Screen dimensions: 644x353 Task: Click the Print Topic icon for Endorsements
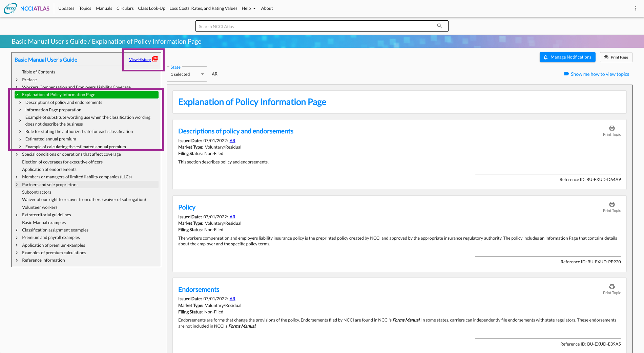coord(612,287)
